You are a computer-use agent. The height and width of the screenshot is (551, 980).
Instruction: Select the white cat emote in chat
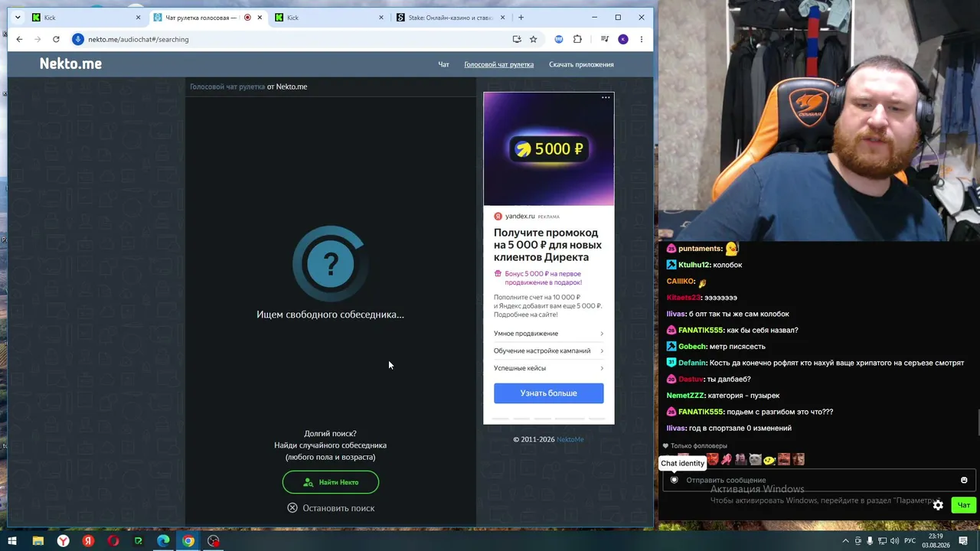coord(755,459)
